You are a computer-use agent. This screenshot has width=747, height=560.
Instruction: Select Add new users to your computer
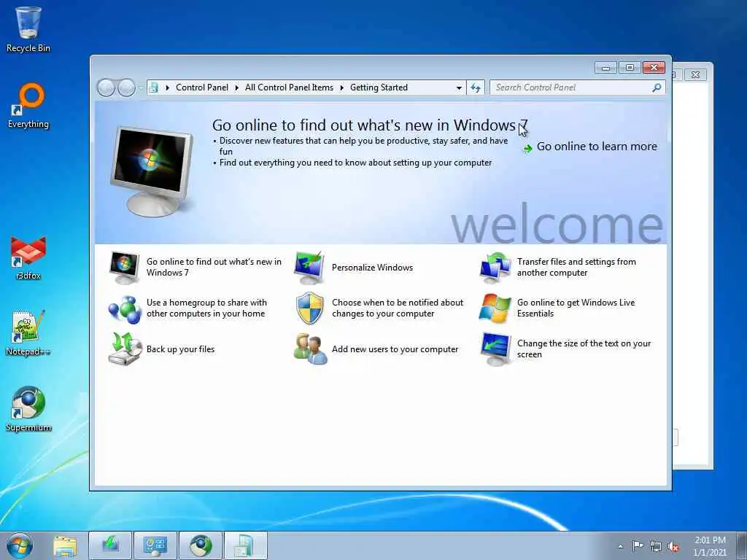coord(395,349)
